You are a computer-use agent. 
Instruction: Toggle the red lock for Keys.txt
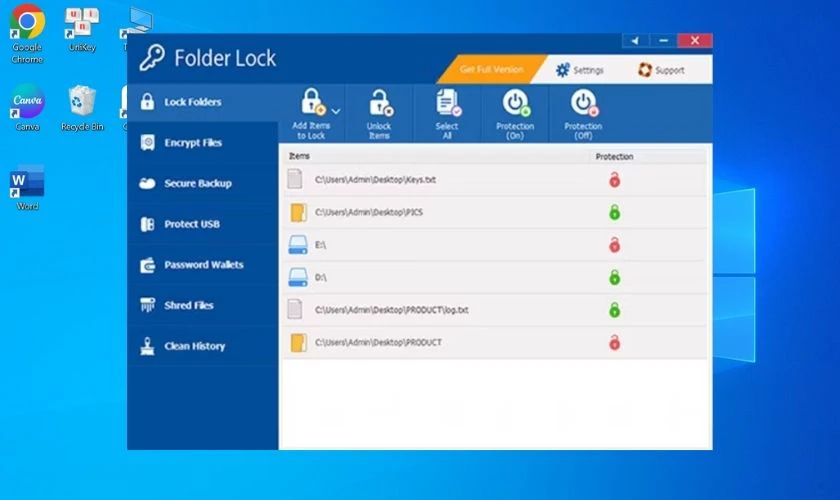(x=614, y=180)
